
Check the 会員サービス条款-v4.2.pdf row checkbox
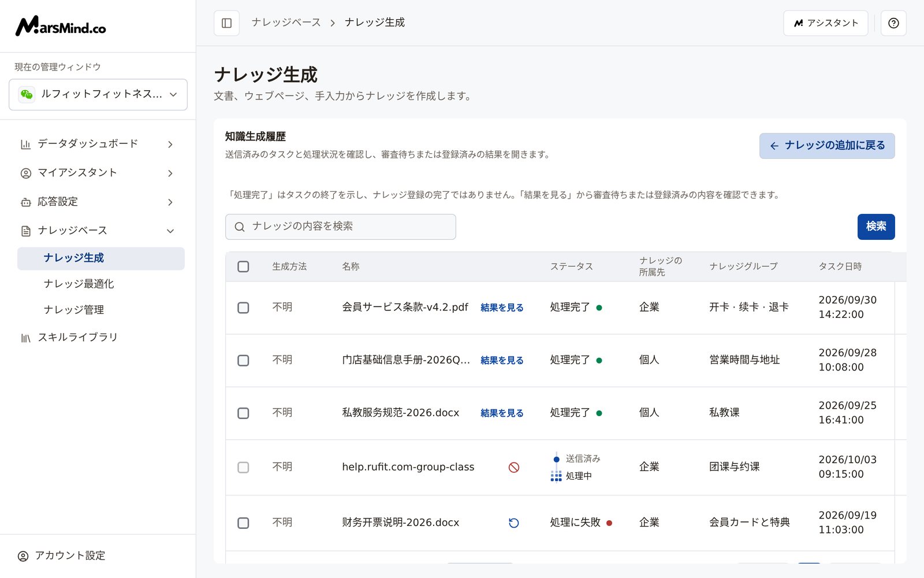[x=243, y=307]
